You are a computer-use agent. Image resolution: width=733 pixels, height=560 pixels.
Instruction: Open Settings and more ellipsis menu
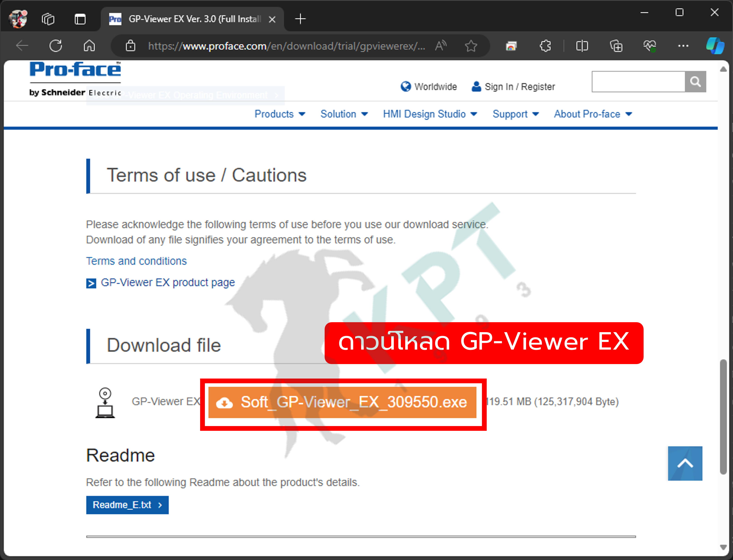click(x=683, y=46)
